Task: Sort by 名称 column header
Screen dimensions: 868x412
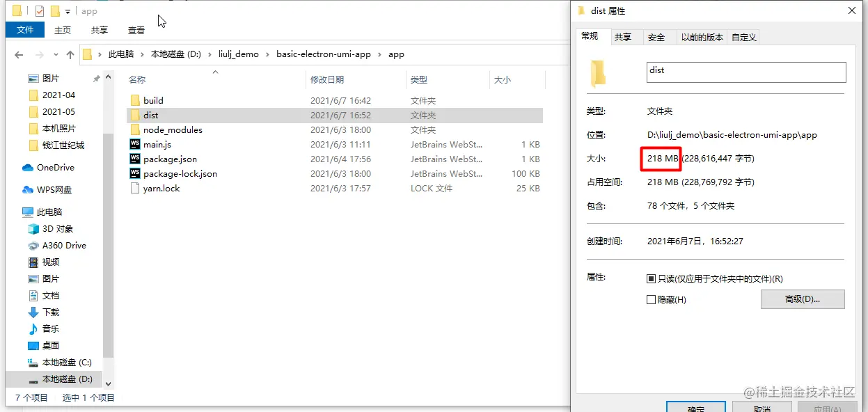Action: click(x=138, y=80)
